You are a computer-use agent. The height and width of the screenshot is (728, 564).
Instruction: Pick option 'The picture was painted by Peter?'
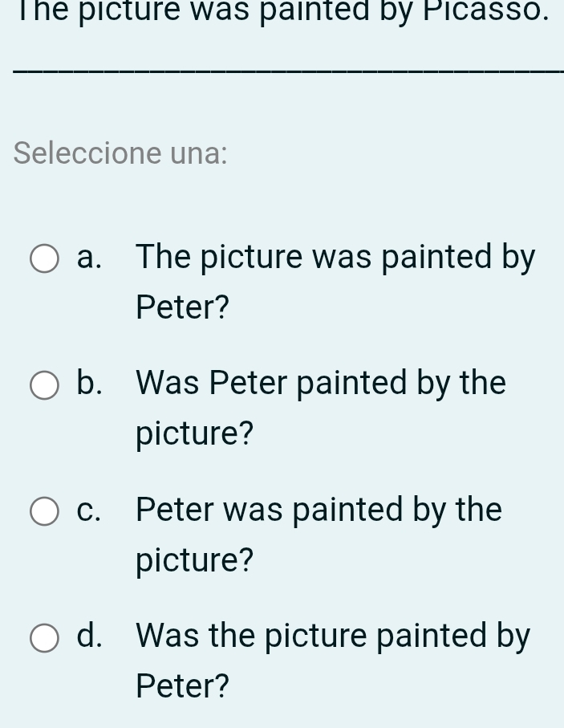pos(335,281)
